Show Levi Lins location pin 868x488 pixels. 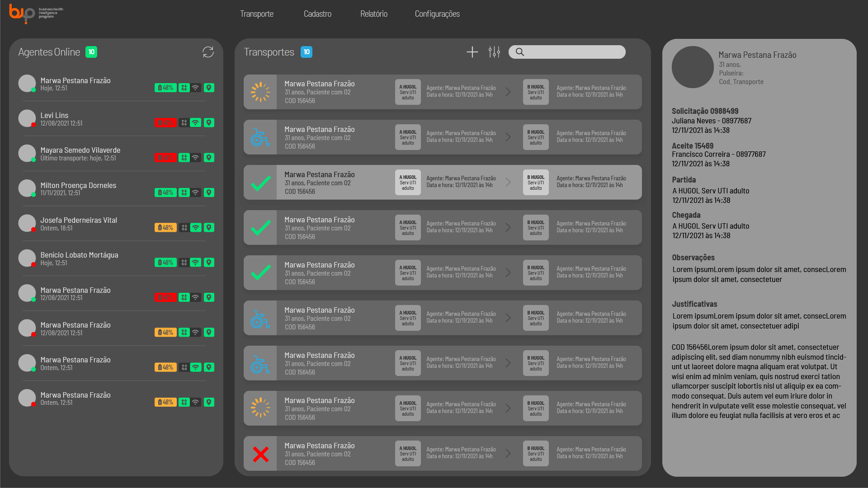[209, 122]
